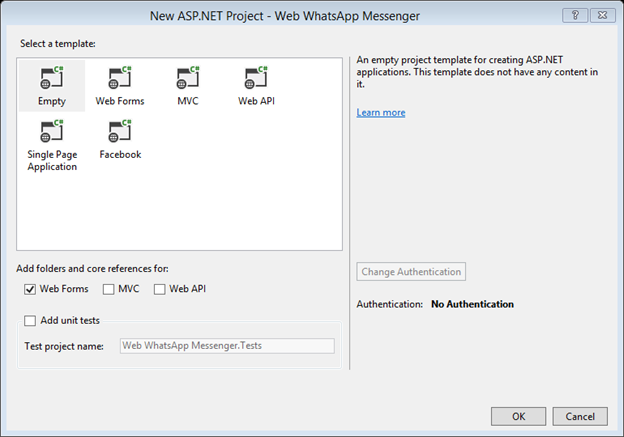Choose the Single Page Application template icon

tap(52, 131)
